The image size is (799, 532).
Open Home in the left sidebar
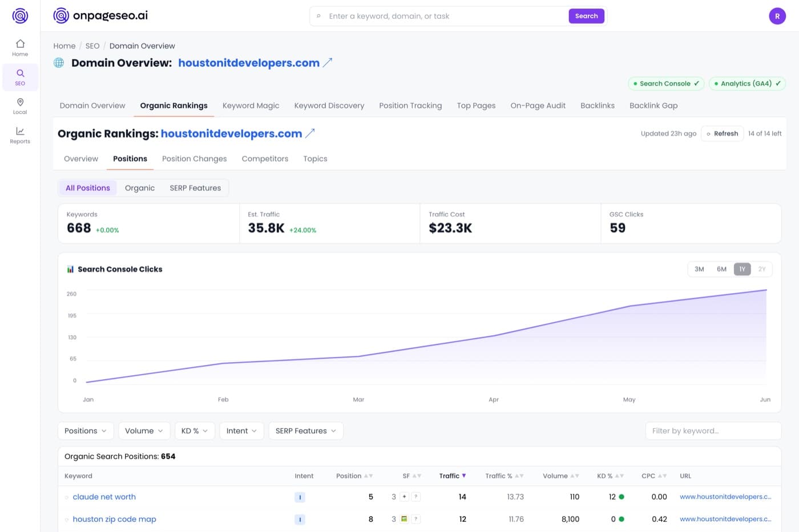tap(20, 48)
